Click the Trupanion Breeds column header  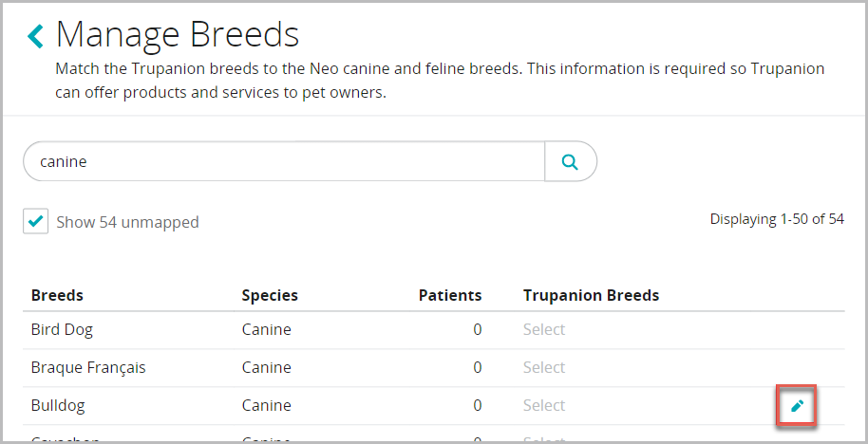(x=591, y=295)
